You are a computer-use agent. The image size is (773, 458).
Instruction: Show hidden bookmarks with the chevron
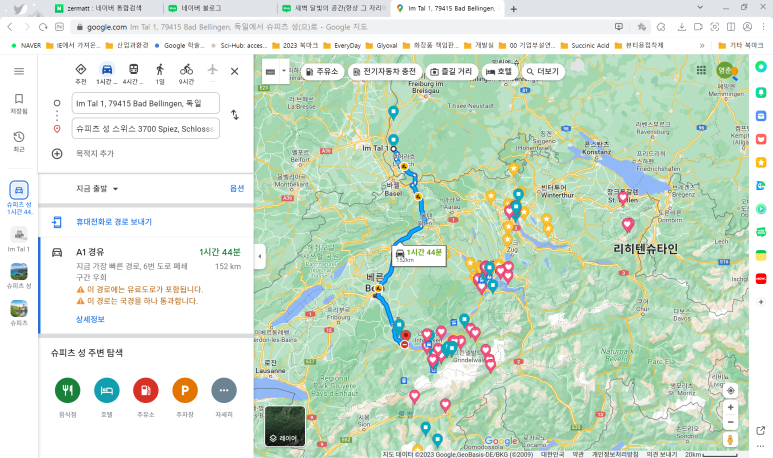click(x=702, y=45)
